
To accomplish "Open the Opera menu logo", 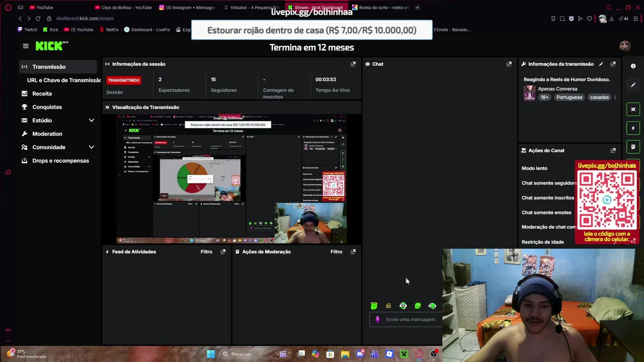I will (8, 8).
